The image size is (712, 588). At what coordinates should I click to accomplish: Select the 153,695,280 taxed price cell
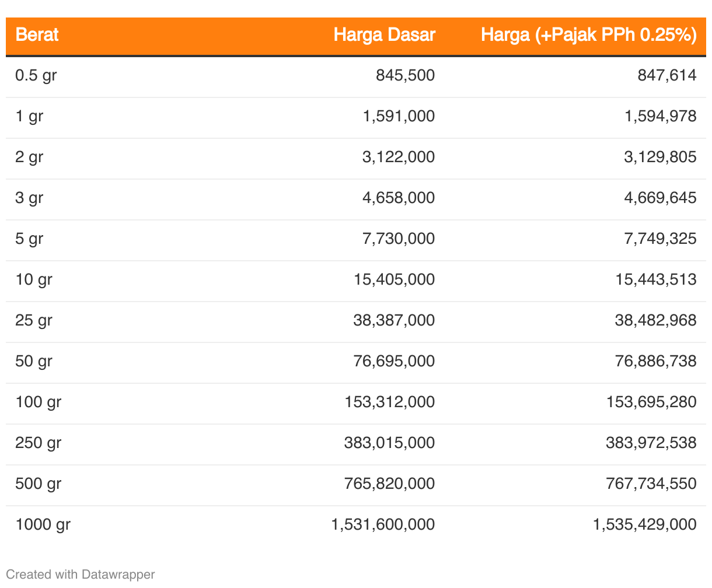(651, 402)
